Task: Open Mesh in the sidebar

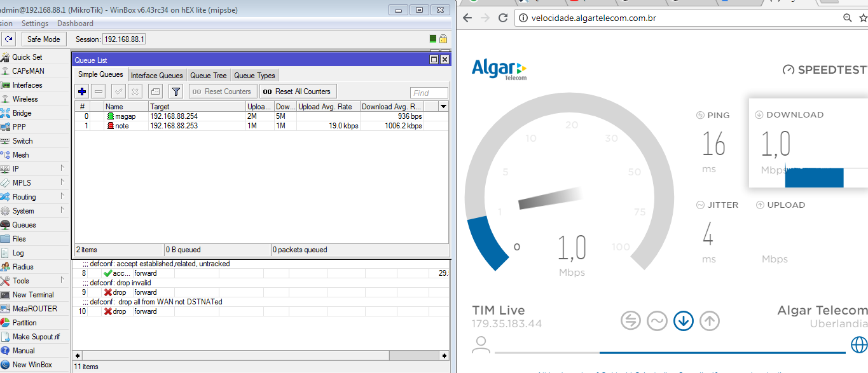Action: [x=20, y=155]
